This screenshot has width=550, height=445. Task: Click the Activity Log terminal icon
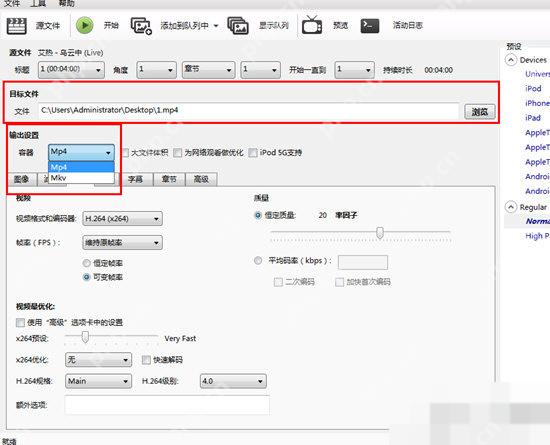point(370,26)
